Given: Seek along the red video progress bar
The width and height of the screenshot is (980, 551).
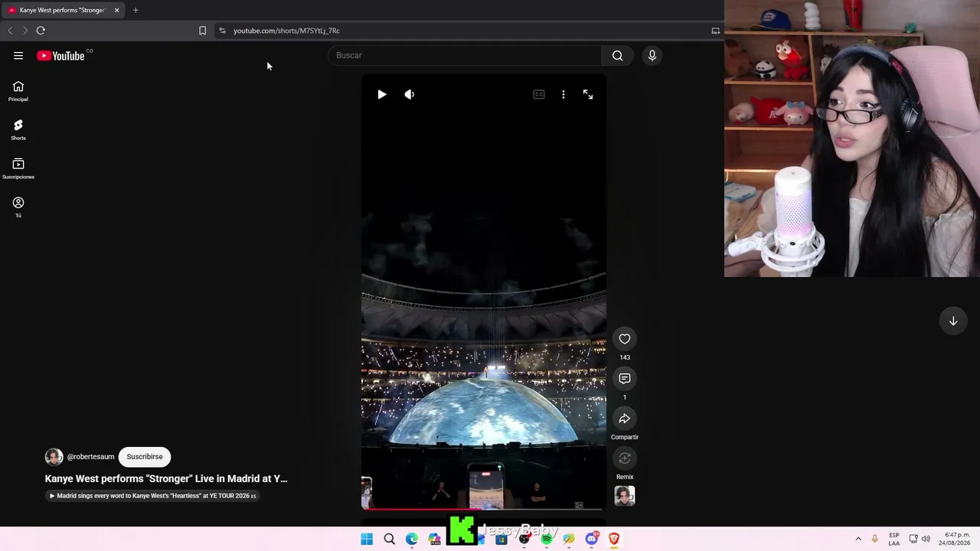Looking at the screenshot, I should click(x=483, y=508).
